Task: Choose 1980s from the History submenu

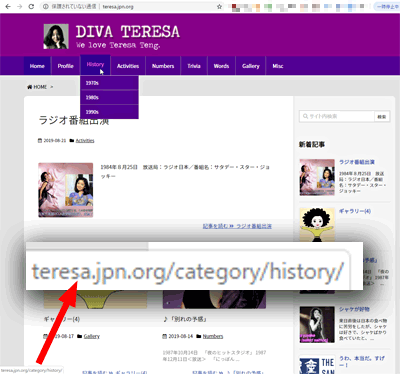Action: click(x=109, y=97)
